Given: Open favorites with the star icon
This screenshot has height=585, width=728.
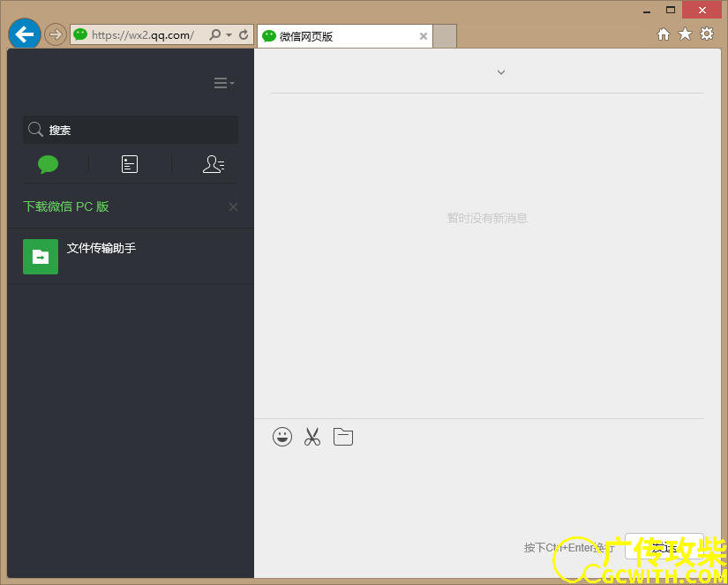Looking at the screenshot, I should tap(686, 34).
